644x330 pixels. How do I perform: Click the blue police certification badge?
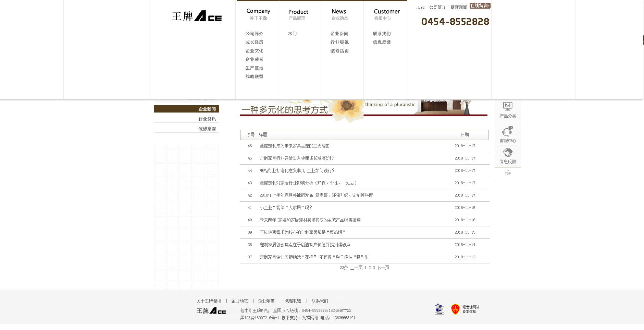coord(439,309)
